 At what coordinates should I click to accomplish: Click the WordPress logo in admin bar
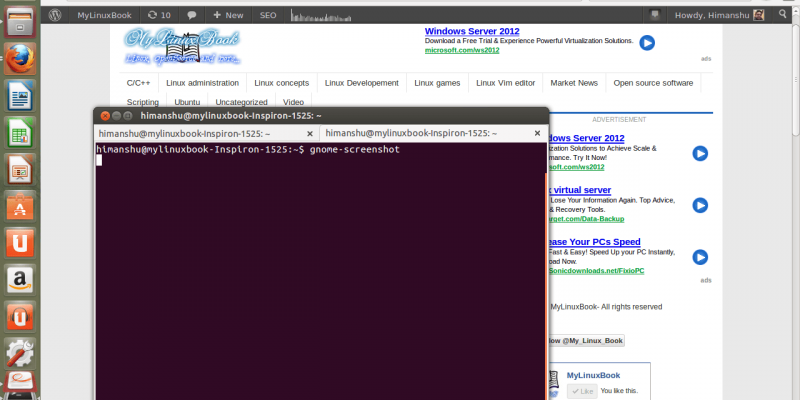tap(55, 15)
